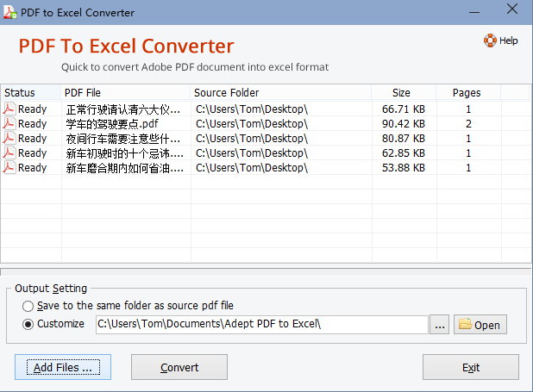Viewport: 533px width, 392px height.
Task: Click the Pages column header
Action: click(x=466, y=93)
